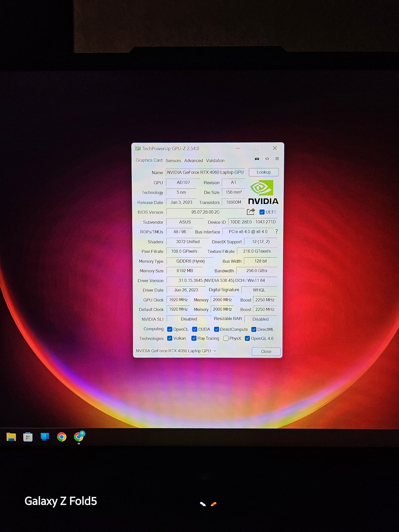Click the Bus Interface value PCIe x8 4.0

[x=248, y=232]
